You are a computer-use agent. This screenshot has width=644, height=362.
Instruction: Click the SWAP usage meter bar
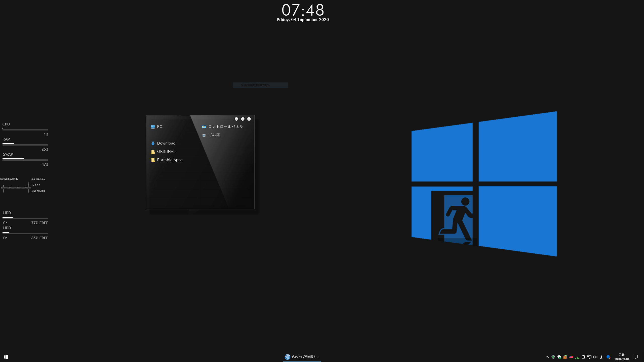[25, 159]
